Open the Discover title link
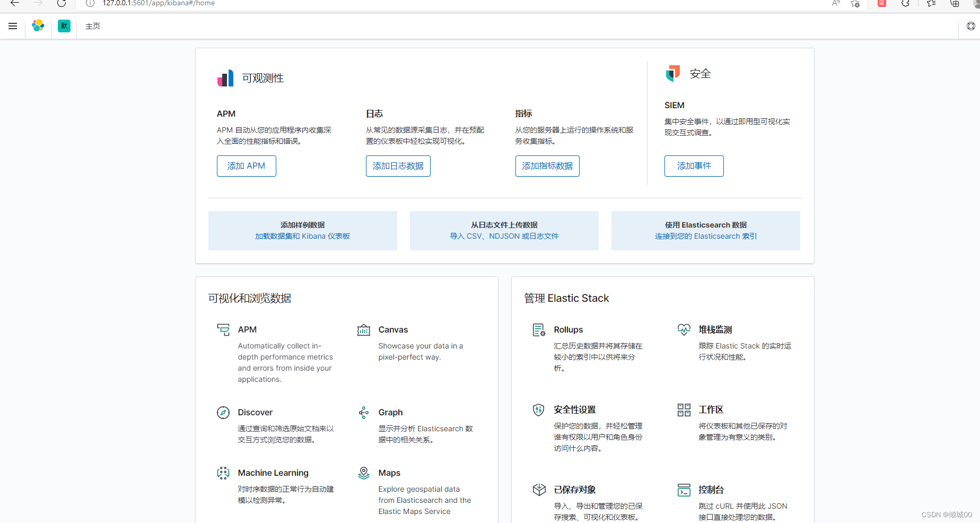Viewport: 980px width, 523px height. click(x=255, y=413)
